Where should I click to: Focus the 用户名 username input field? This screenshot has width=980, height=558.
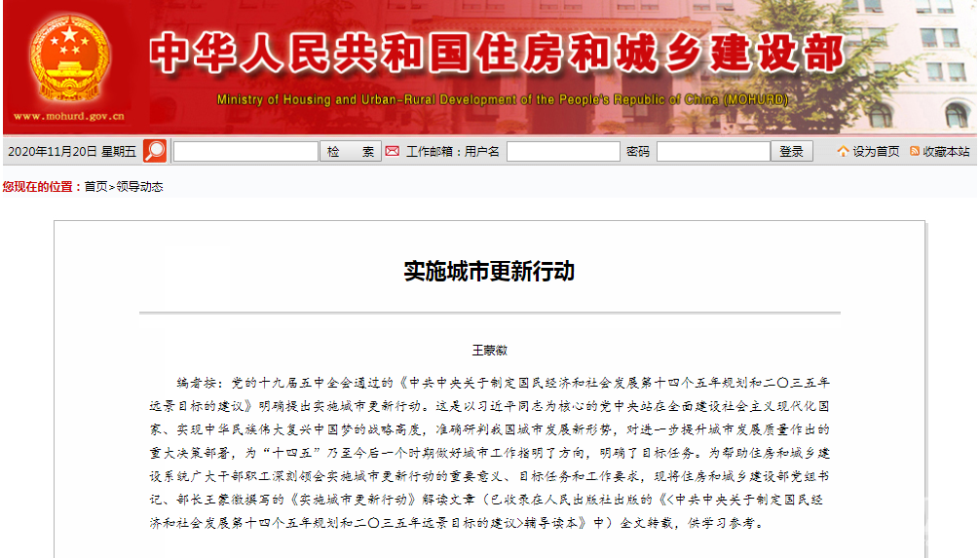pos(563,151)
